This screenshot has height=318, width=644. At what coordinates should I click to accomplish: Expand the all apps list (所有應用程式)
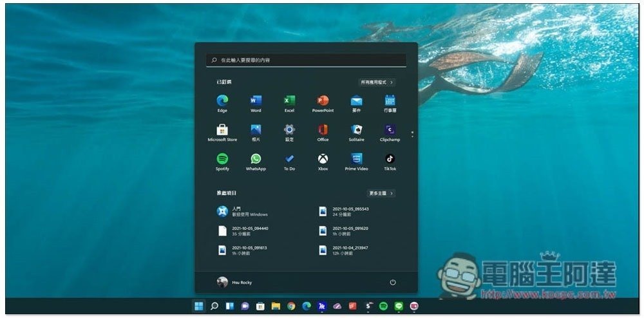(x=377, y=82)
